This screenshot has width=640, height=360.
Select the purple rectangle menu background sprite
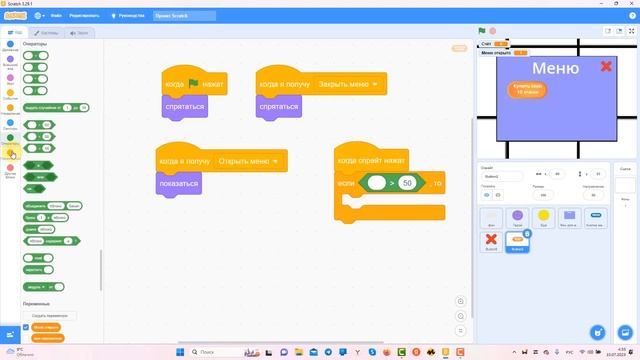(x=569, y=218)
